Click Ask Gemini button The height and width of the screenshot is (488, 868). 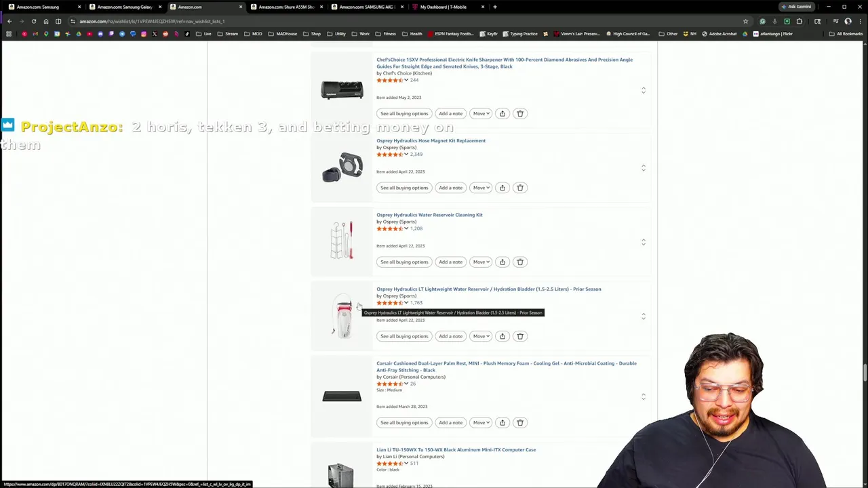pos(796,7)
